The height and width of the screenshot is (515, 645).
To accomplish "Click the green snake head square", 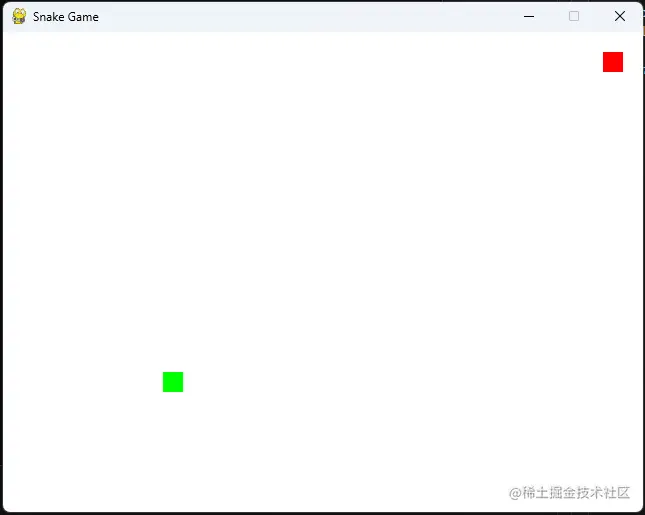I will (173, 382).
